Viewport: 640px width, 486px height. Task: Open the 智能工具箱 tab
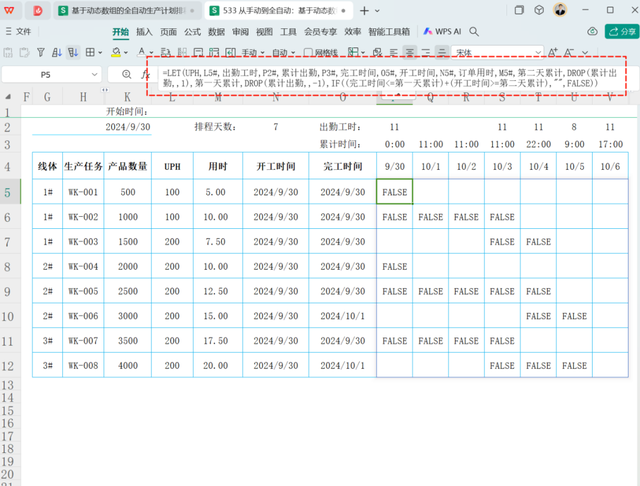point(389,32)
